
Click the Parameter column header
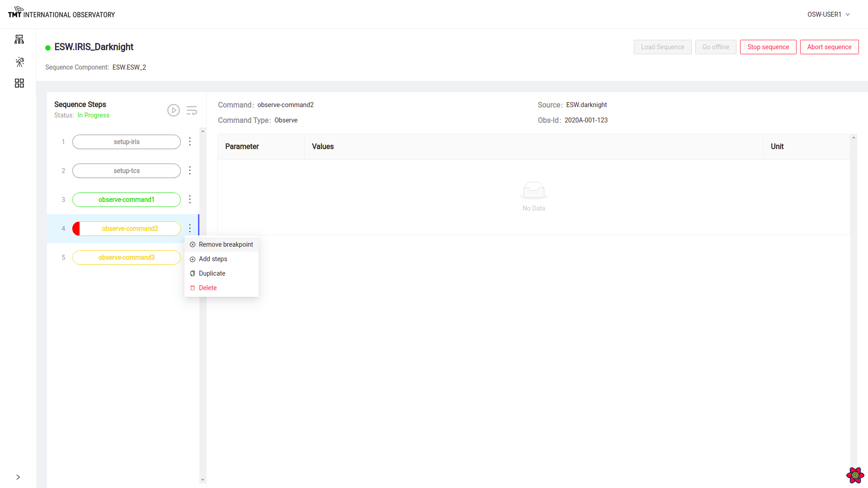[x=261, y=147]
